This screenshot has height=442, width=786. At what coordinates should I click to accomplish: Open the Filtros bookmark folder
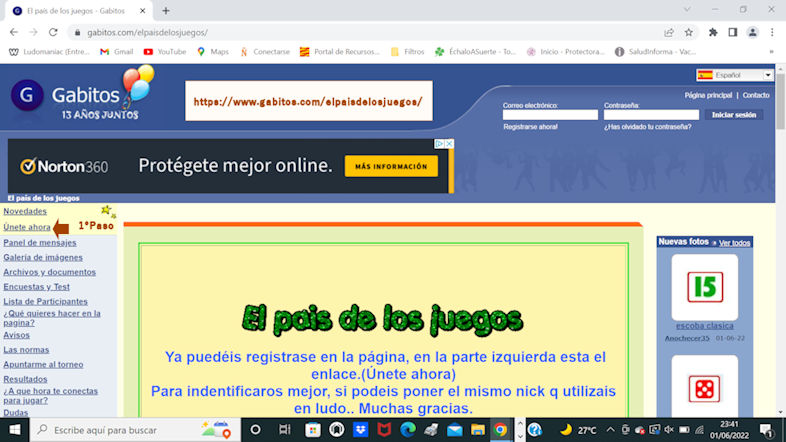pos(408,52)
